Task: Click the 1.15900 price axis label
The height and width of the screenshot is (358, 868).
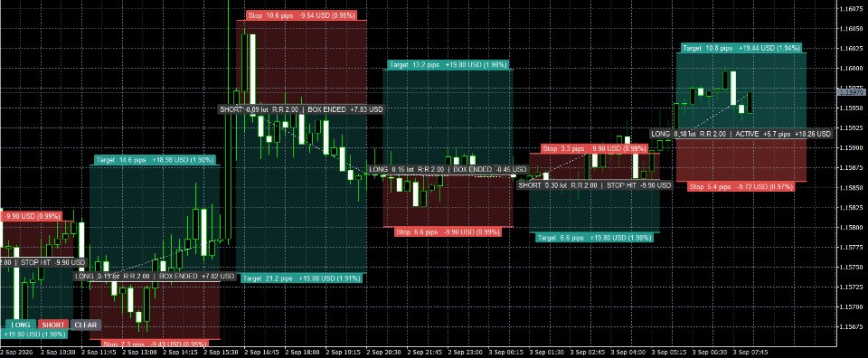Action: pos(853,147)
